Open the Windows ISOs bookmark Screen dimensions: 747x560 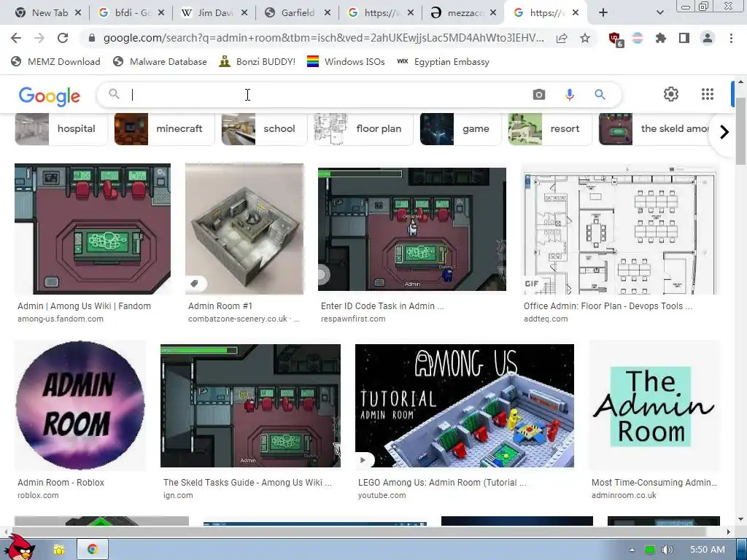346,61
